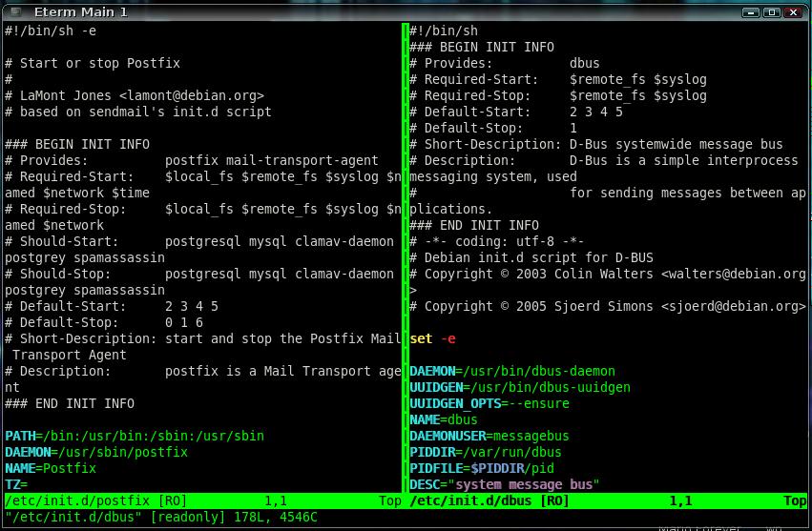Viewport: 812px width, 531px height.
Task: Click the DESC="system message bus" line
Action: 504,484
